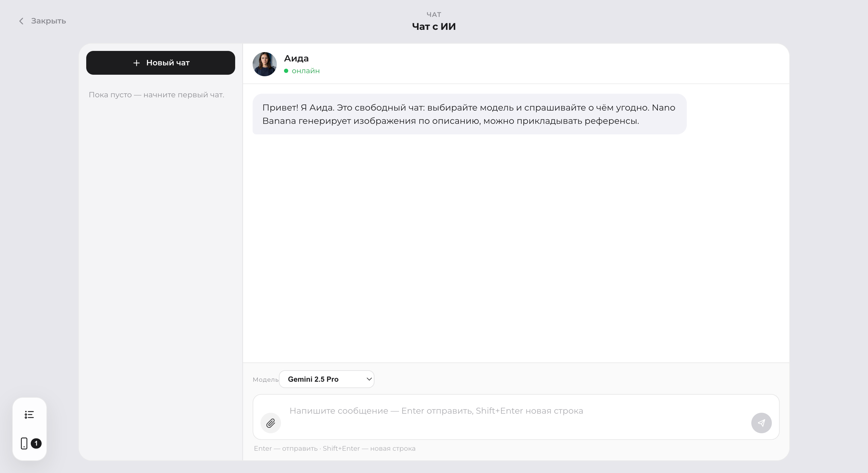868x473 pixels.
Task: Click the back chevron next to Закрыть
Action: pyautogui.click(x=21, y=21)
